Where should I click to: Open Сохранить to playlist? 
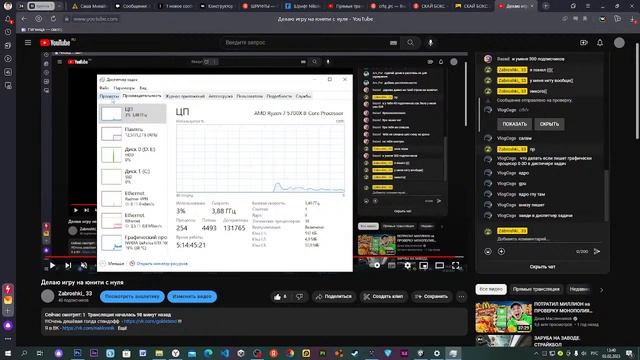click(x=431, y=297)
